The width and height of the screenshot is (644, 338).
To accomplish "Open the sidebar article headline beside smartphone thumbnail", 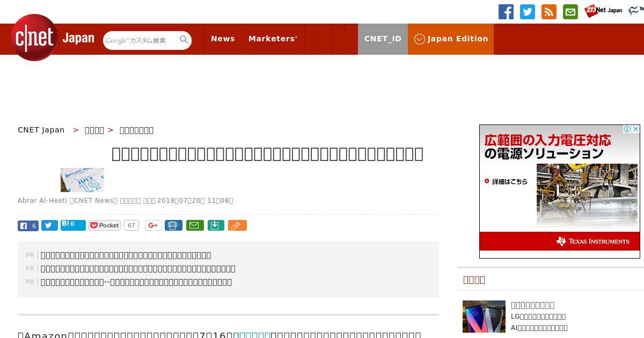I will pos(532,305).
